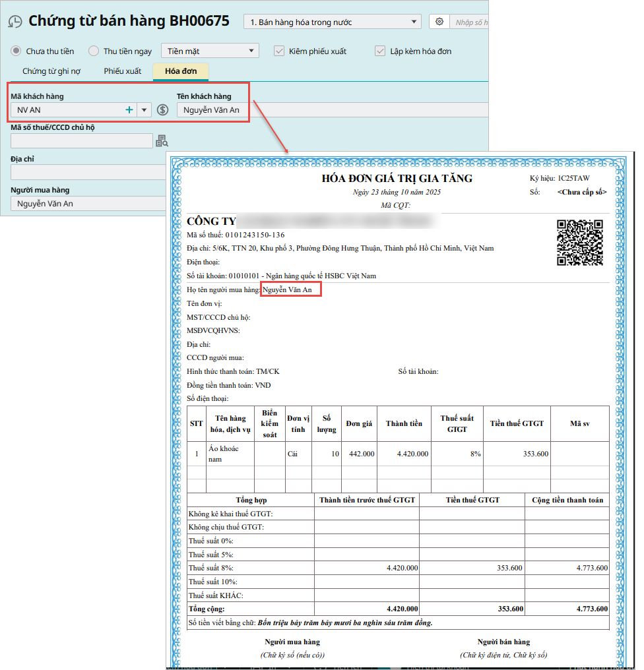Click the dollar sign debt icon
This screenshot has height=670, width=644.
click(163, 110)
